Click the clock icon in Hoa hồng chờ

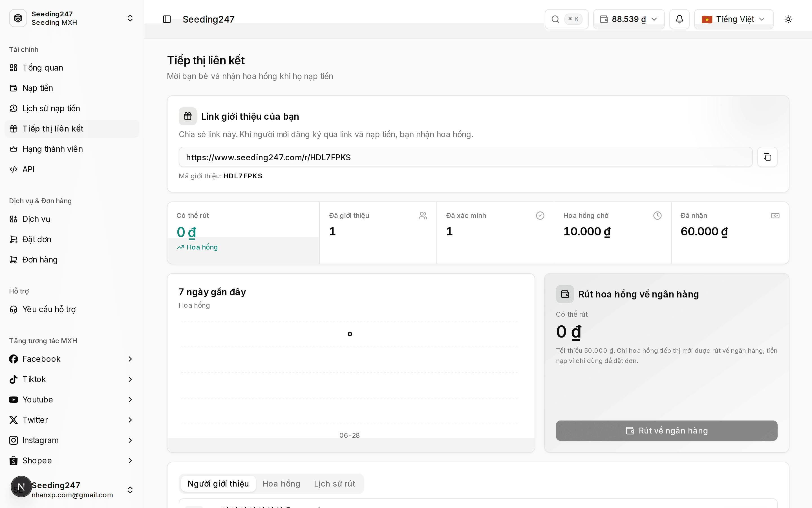coord(657,216)
